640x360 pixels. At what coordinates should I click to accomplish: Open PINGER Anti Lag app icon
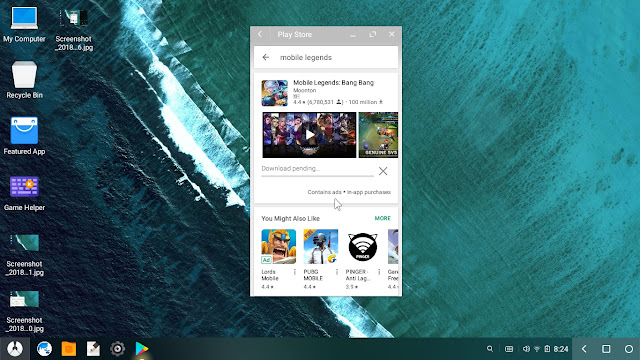[363, 247]
